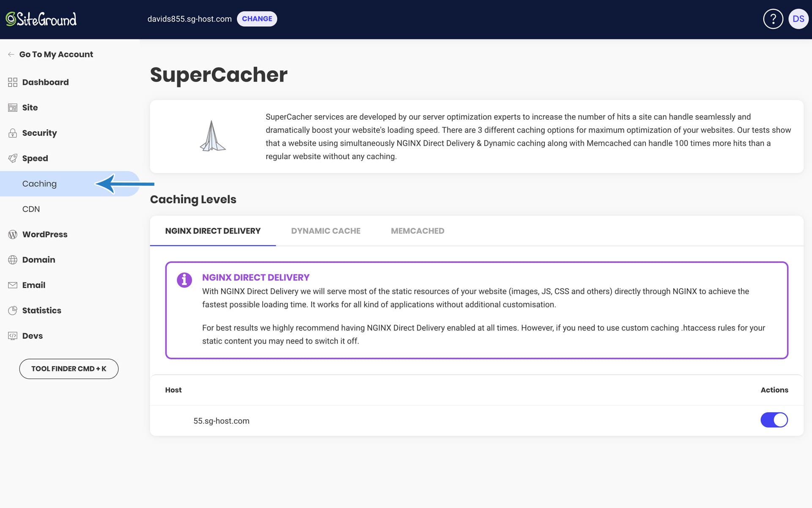Screen dimensions: 812x508
Task: Click the Email envelope icon
Action: 13,285
